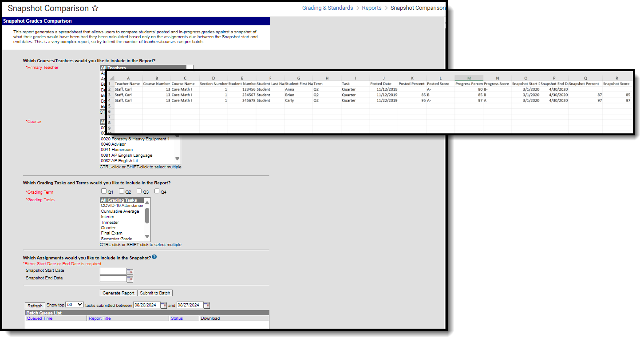The width and height of the screenshot is (644, 342).
Task: Click the Refresh button
Action: (35, 306)
